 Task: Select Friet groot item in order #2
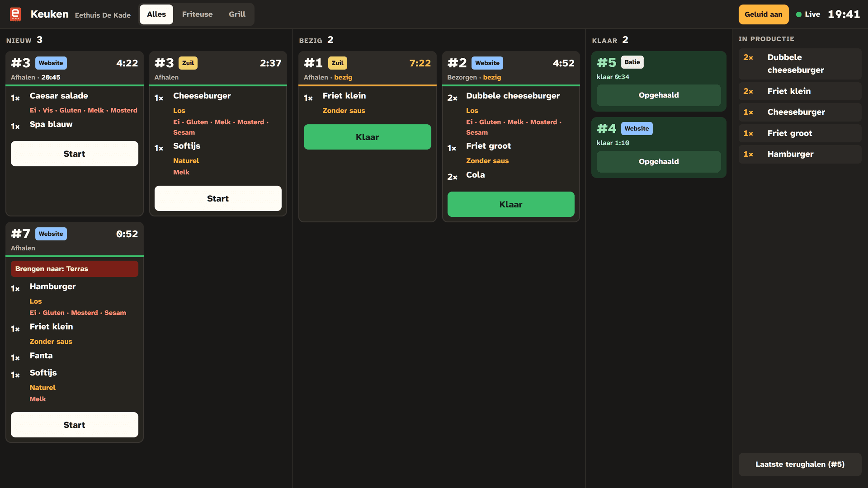pos(489,146)
